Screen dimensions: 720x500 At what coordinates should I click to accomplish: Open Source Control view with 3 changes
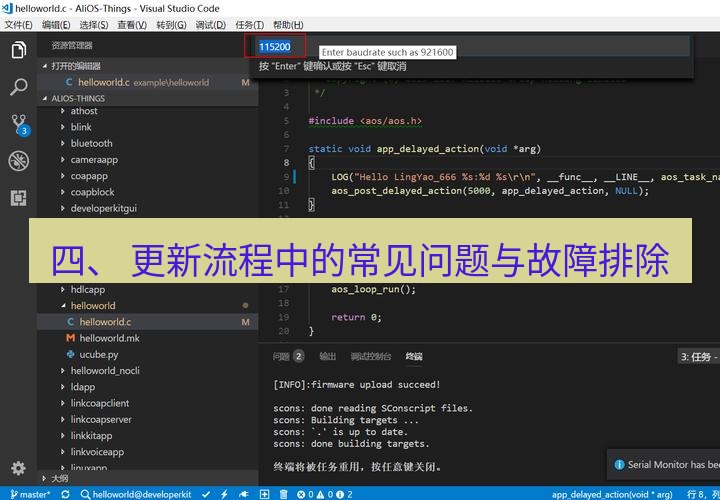tap(19, 125)
